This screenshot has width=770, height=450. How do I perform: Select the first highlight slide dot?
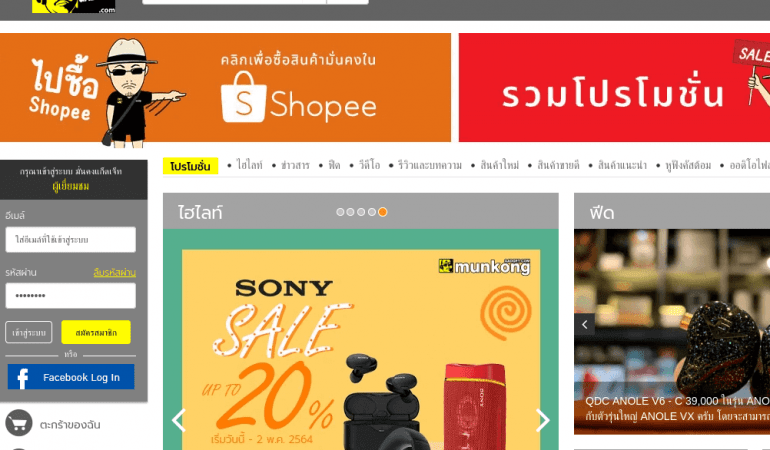[340, 212]
